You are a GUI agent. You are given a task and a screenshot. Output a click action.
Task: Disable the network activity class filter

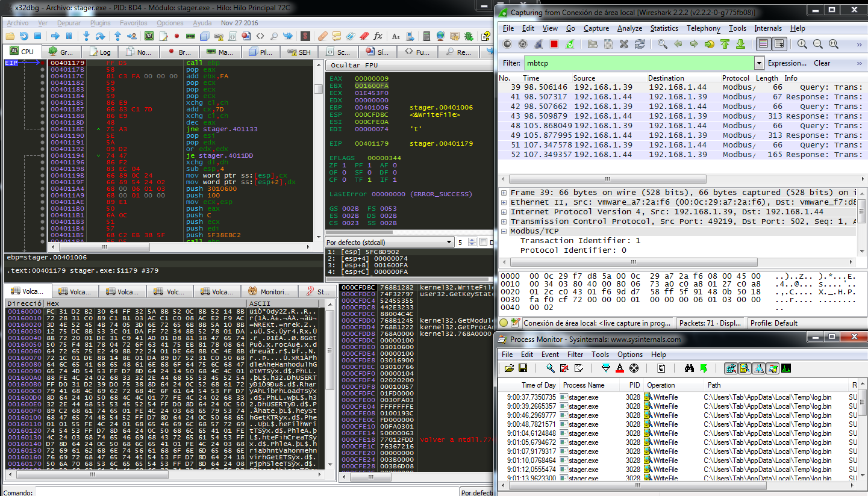760,368
